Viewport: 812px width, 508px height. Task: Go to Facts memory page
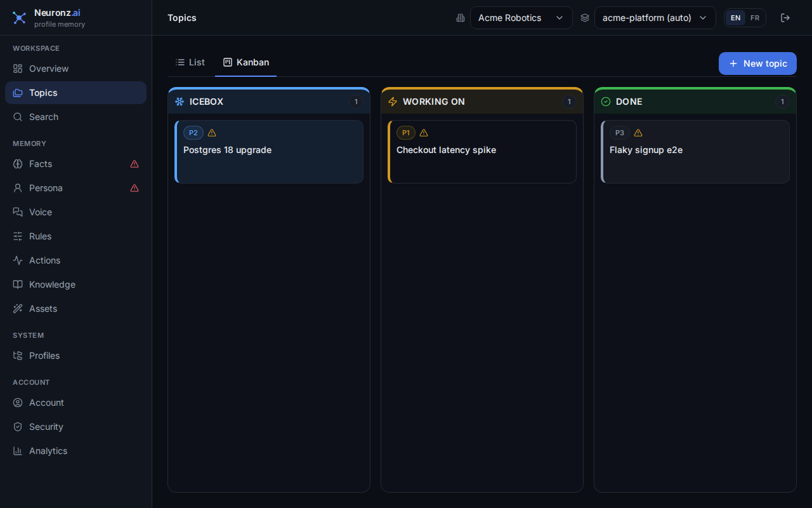coord(75,164)
